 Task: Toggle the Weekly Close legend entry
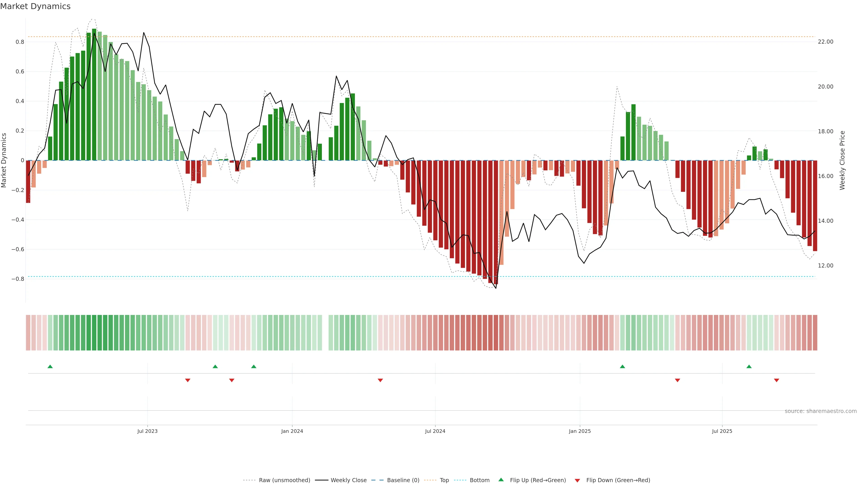click(x=348, y=480)
